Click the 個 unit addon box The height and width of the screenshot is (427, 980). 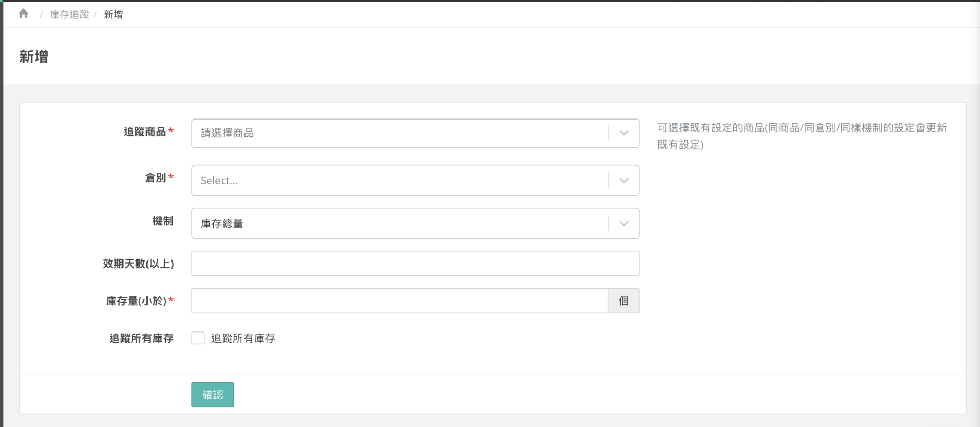(x=623, y=301)
